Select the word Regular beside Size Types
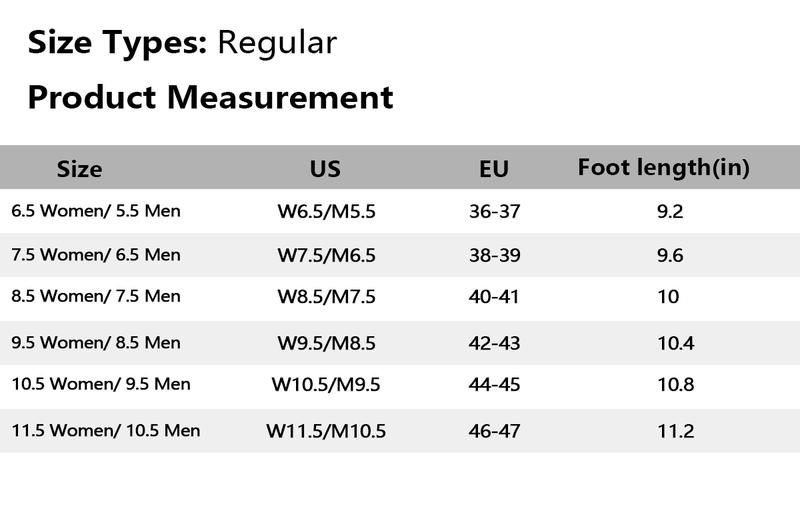 (x=277, y=43)
